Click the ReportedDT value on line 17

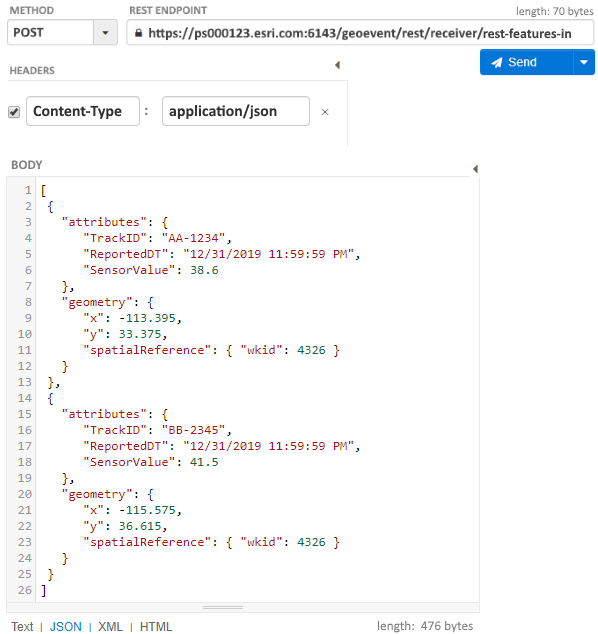coord(268,446)
